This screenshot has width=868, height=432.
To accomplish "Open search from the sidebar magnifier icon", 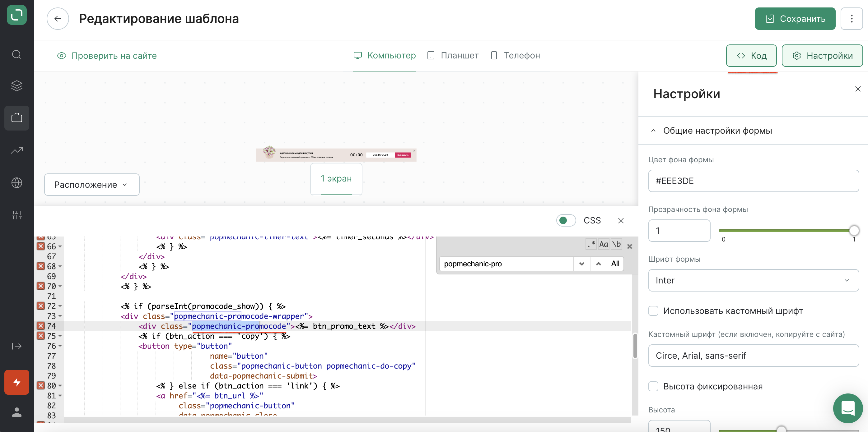I will coord(16,54).
